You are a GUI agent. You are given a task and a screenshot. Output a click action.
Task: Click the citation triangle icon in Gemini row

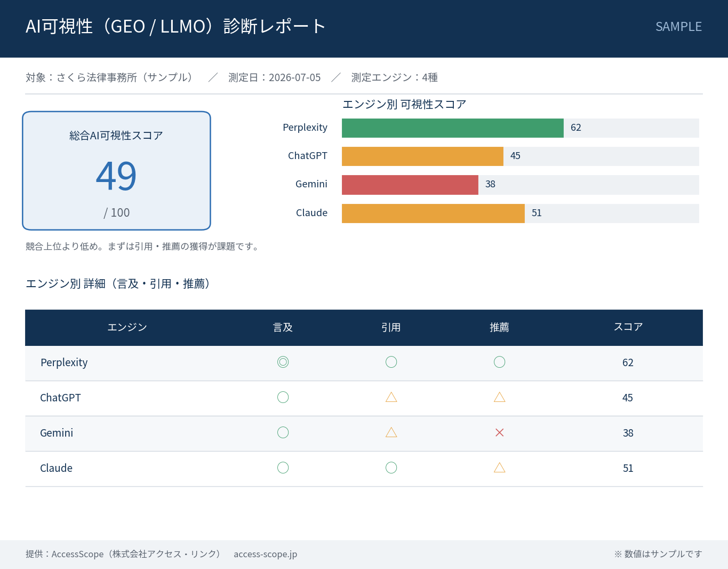click(x=391, y=432)
